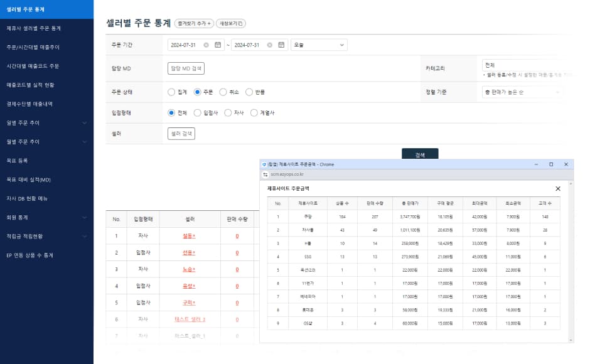Click popup vertical scrollbar down arrow
Screen dimensions: 595x364
pyautogui.click(x=571, y=340)
